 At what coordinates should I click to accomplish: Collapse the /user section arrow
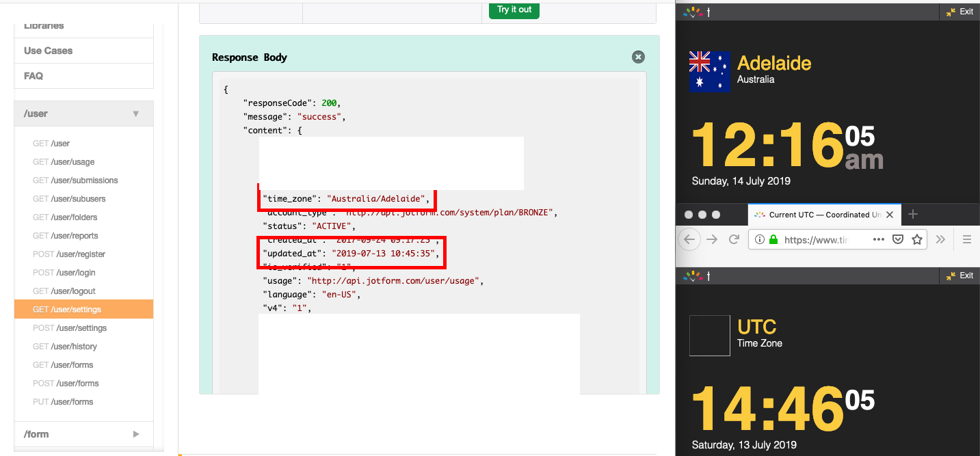(135, 113)
